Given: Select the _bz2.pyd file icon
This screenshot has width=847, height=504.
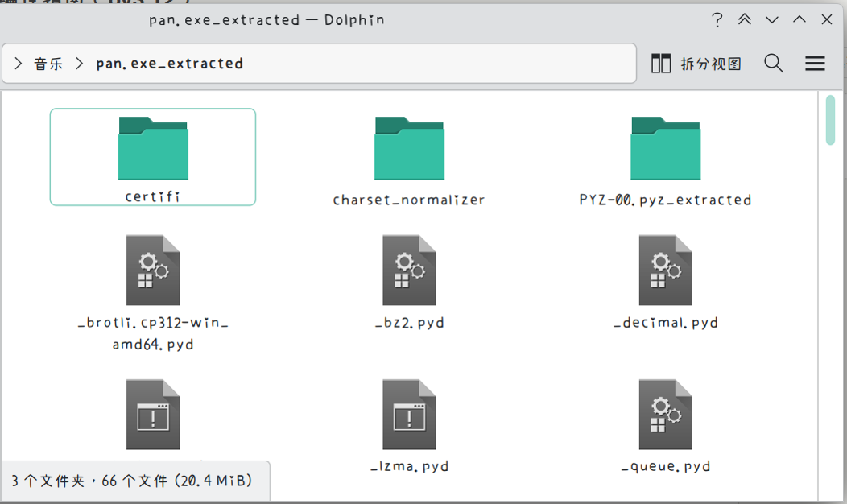Looking at the screenshot, I should (x=409, y=271).
